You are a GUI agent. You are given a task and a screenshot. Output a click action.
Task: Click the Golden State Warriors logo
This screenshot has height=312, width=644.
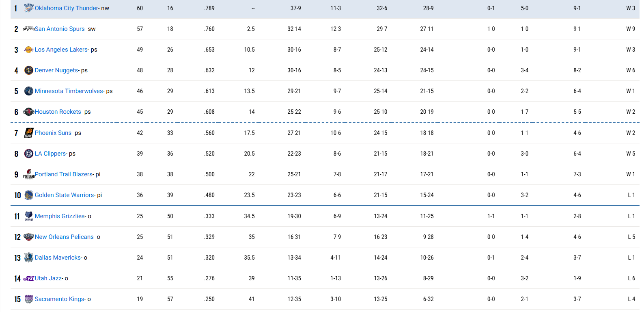pyautogui.click(x=29, y=195)
